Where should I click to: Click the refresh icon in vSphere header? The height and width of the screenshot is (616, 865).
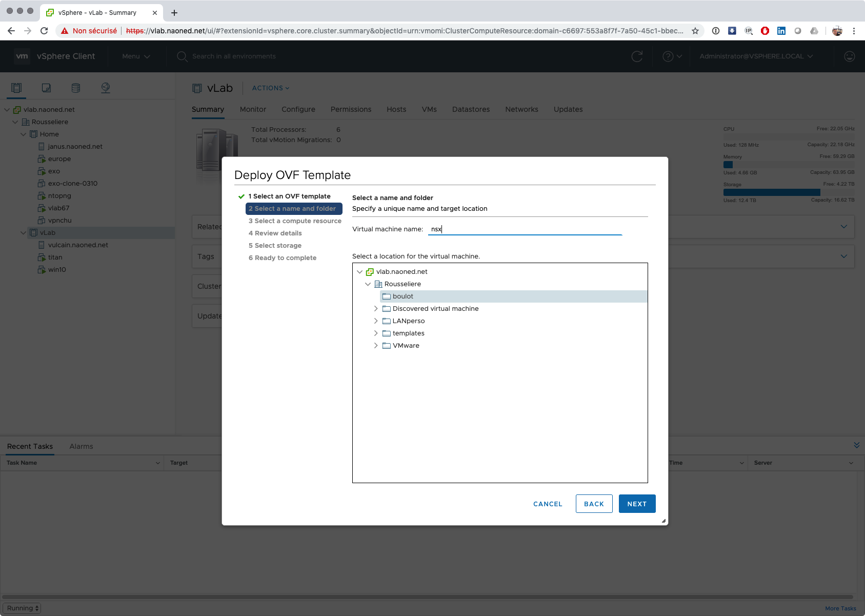click(x=637, y=56)
